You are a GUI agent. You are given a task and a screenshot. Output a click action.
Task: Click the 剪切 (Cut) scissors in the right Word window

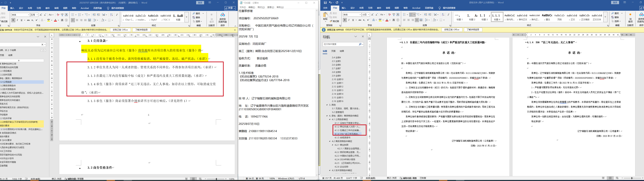(x=333, y=13)
